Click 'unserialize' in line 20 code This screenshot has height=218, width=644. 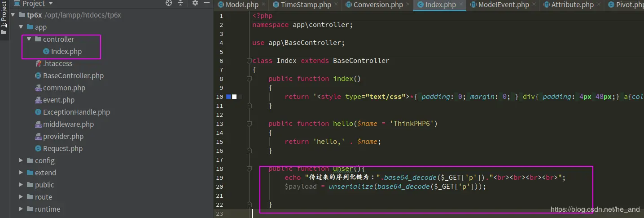(x=351, y=187)
